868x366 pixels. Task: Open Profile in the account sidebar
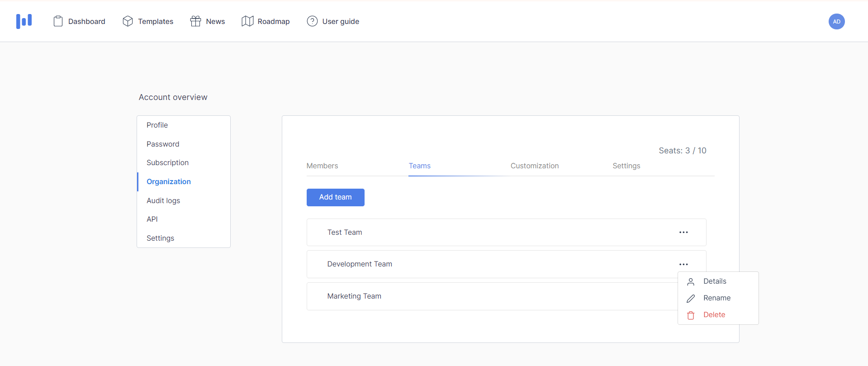(157, 125)
